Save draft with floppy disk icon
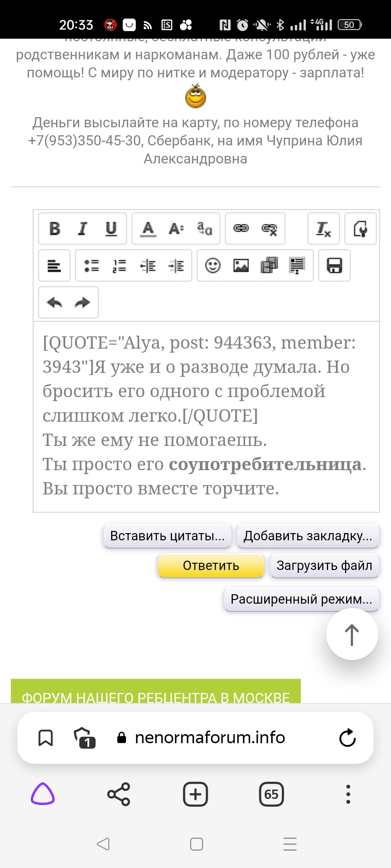This screenshot has width=391, height=868. 335,266
